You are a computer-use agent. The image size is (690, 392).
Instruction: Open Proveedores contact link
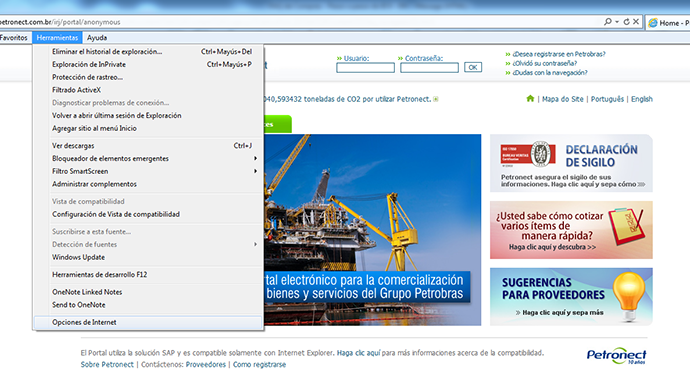coord(206,364)
